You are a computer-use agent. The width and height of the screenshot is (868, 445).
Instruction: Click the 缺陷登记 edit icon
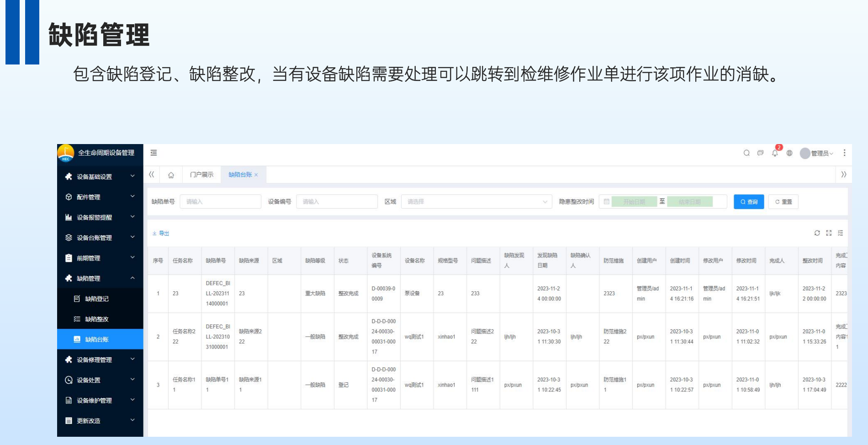[x=77, y=299]
